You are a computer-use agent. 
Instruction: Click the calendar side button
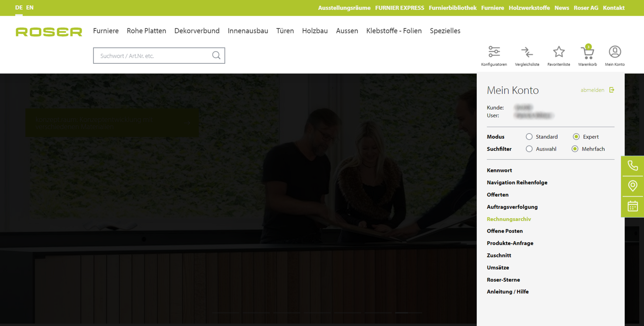coord(633,206)
